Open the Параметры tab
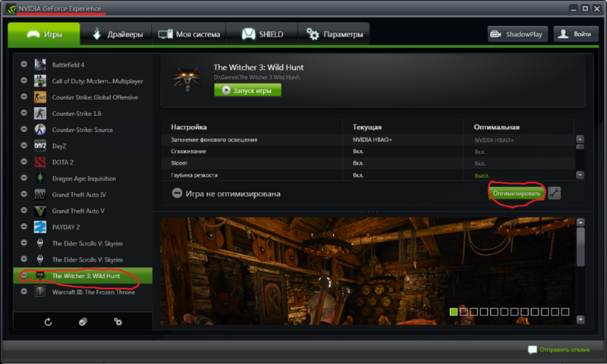 [334, 34]
